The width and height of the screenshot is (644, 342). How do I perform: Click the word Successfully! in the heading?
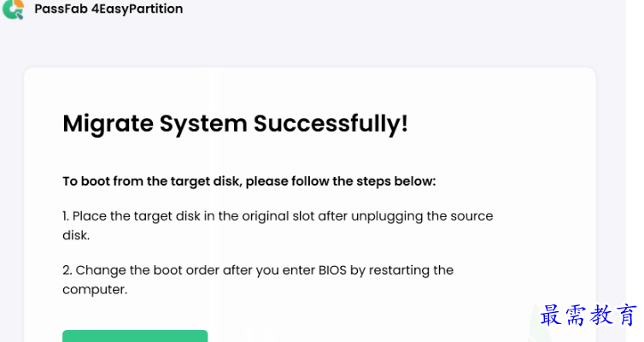tap(331, 123)
